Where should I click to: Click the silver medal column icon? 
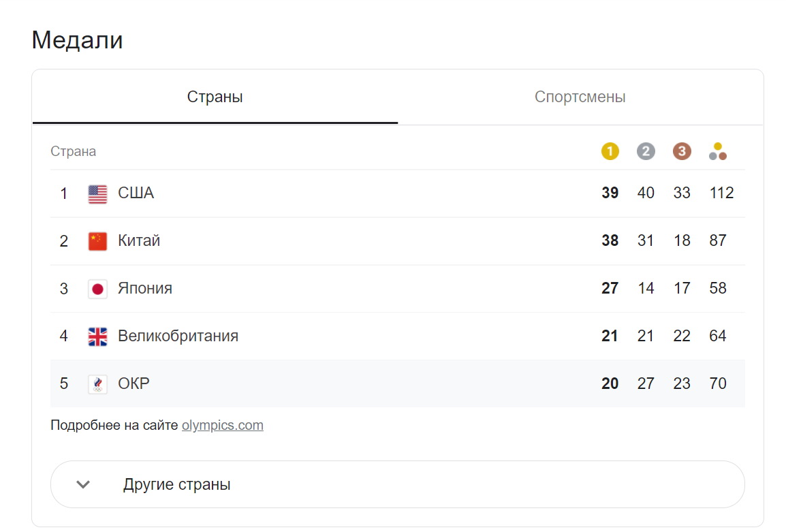coord(646,151)
